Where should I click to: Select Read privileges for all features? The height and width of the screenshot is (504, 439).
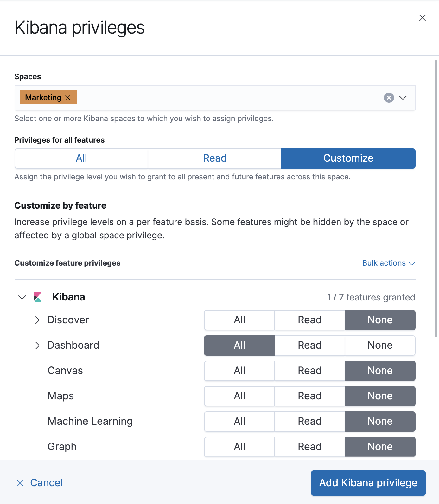tap(215, 158)
